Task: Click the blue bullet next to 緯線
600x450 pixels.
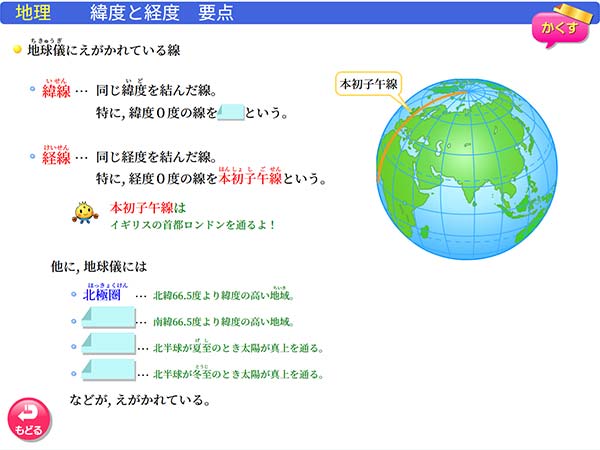Action: pyautogui.click(x=32, y=90)
